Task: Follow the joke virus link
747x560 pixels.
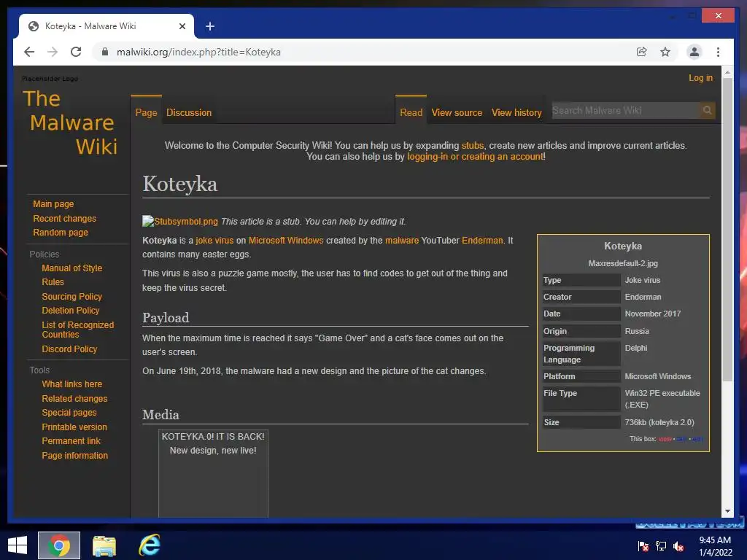Action: coord(214,241)
